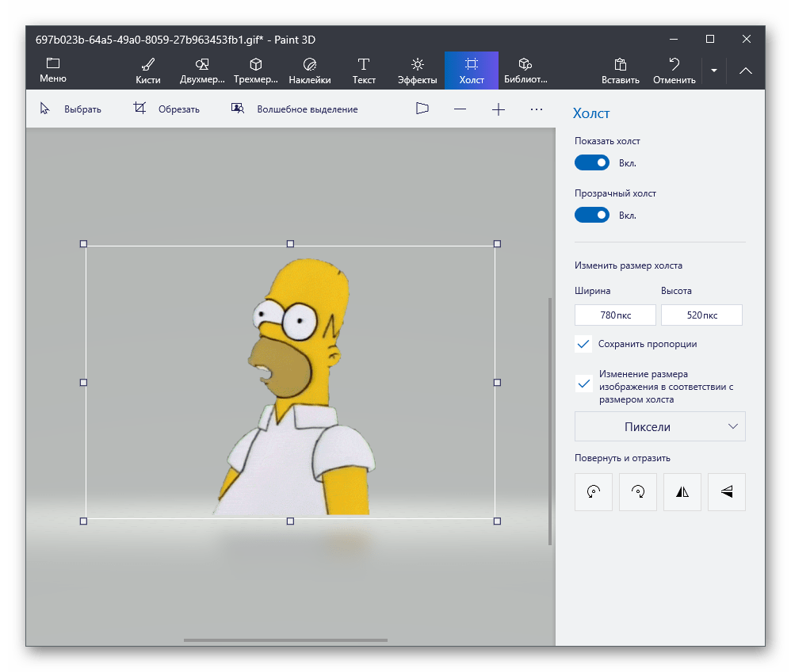Open the 3D Library (Библиот...)

pos(525,71)
